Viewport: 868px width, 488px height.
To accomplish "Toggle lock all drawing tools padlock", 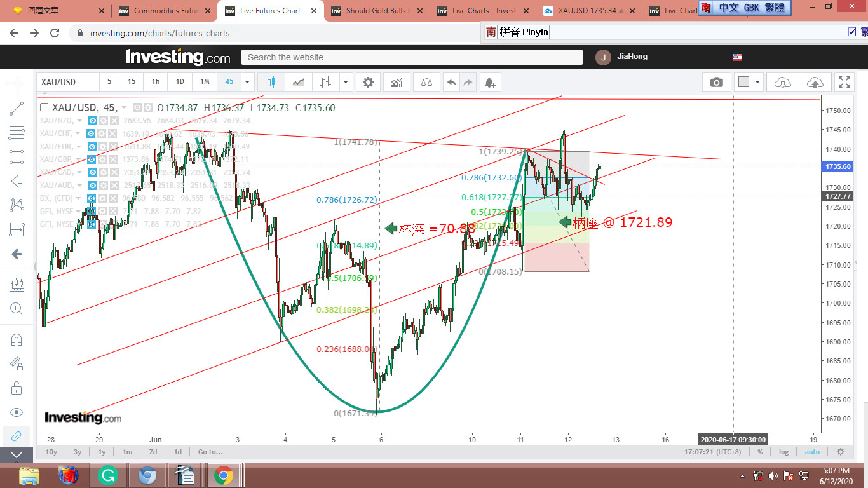I will tap(17, 388).
